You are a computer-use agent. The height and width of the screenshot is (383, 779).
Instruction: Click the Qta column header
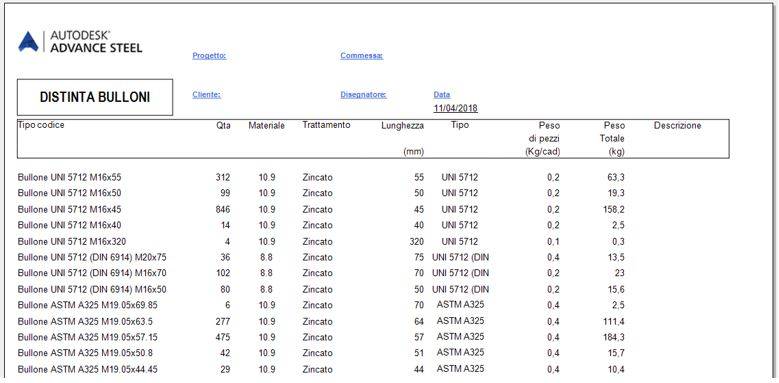tap(224, 126)
